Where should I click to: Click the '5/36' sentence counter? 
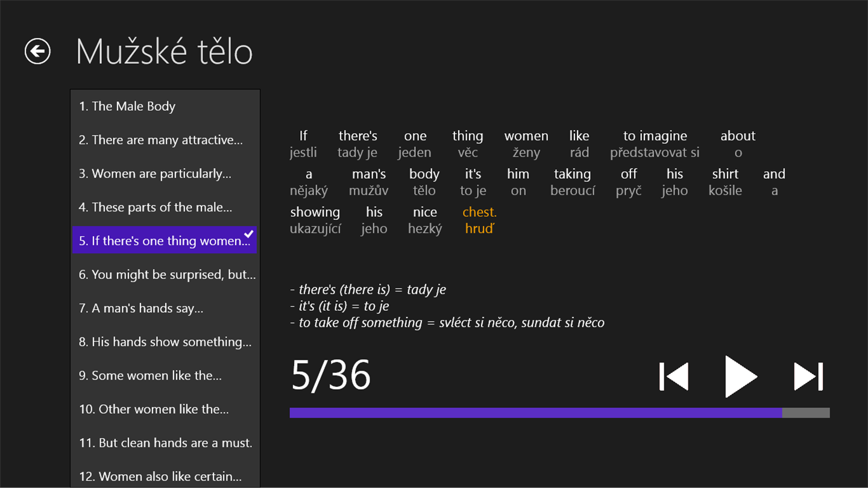[x=330, y=375]
